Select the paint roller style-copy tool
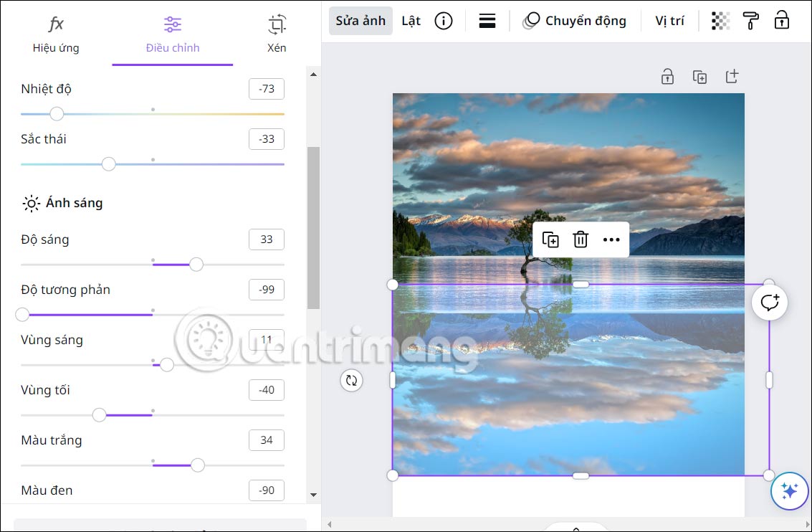Screen dimensions: 812x532 coord(750,20)
